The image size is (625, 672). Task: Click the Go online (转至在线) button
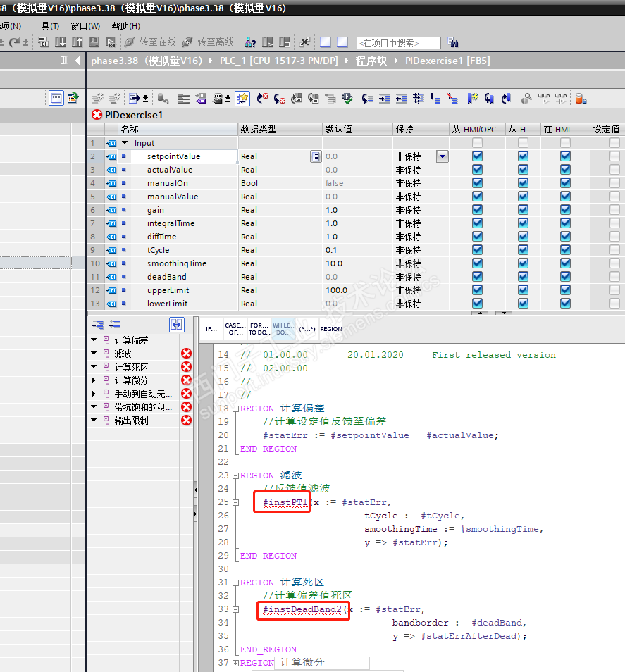tap(149, 42)
